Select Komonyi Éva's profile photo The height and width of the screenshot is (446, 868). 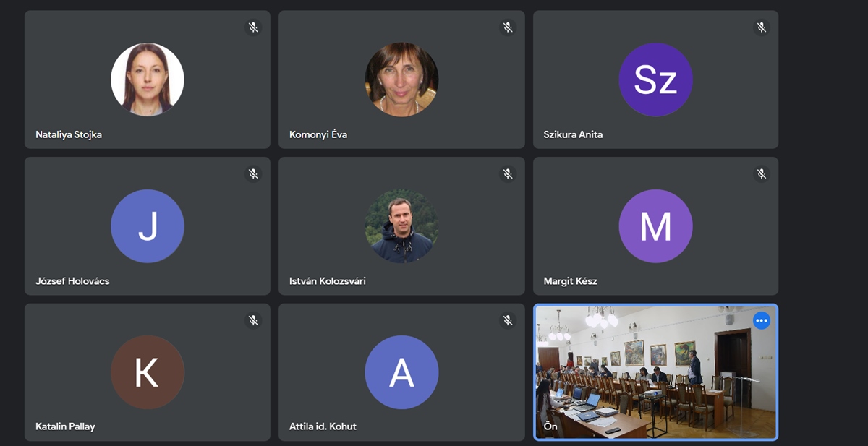coord(401,80)
